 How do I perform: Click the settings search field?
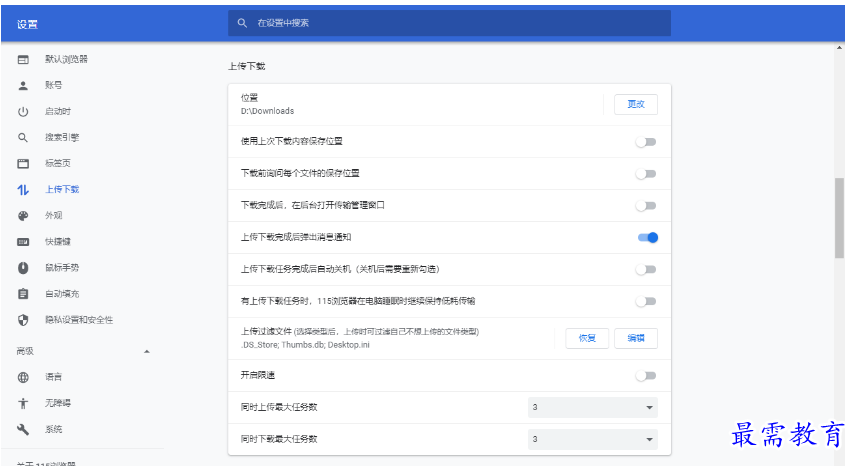tap(449, 23)
